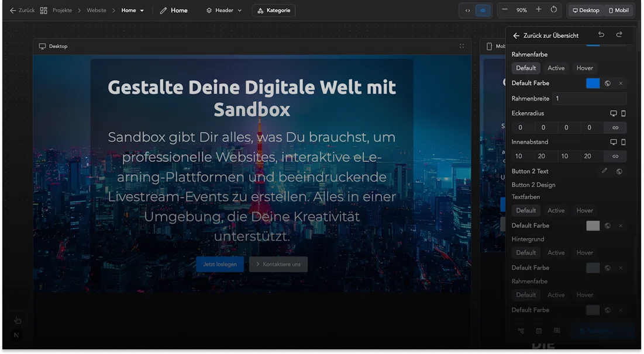
Task: Clear the Textfarben Default Farbe with X
Action: [x=621, y=225]
